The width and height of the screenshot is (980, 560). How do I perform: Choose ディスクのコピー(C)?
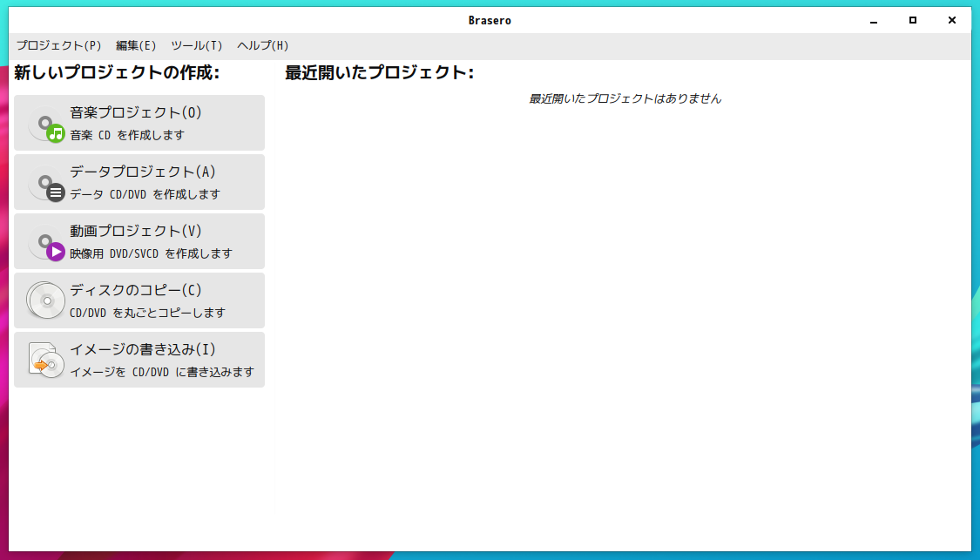pos(139,300)
